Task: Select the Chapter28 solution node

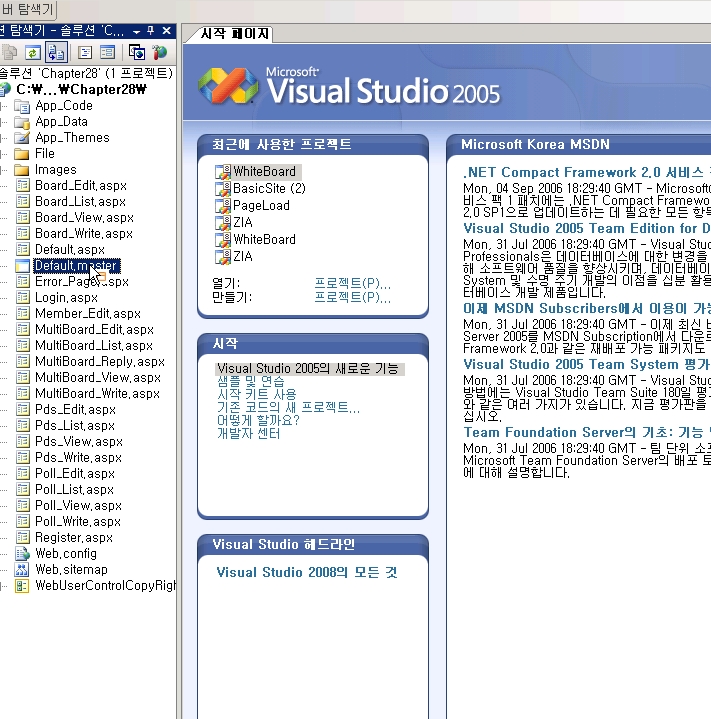Action: 86,73
